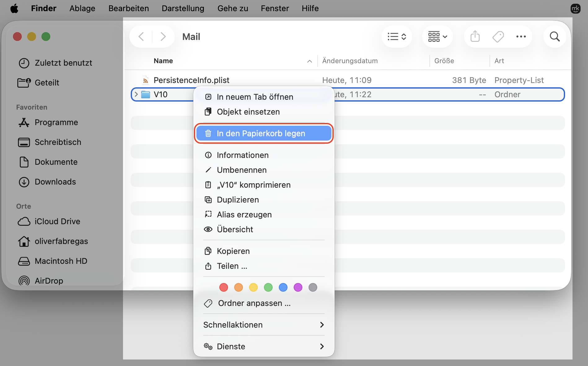Screen dimensions: 588x366
Task: Click the Tags toolbar icon
Action: [x=498, y=37]
